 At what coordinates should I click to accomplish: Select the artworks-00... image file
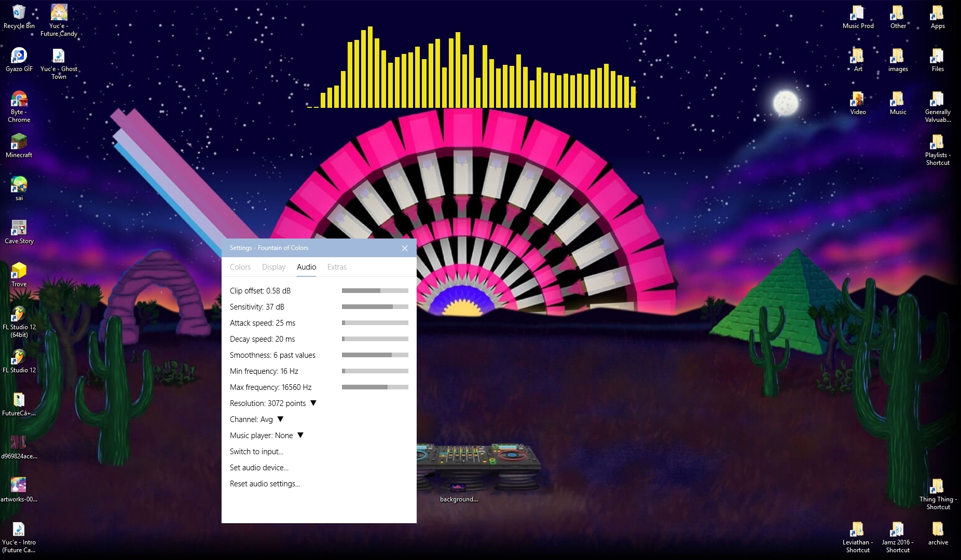point(19,490)
